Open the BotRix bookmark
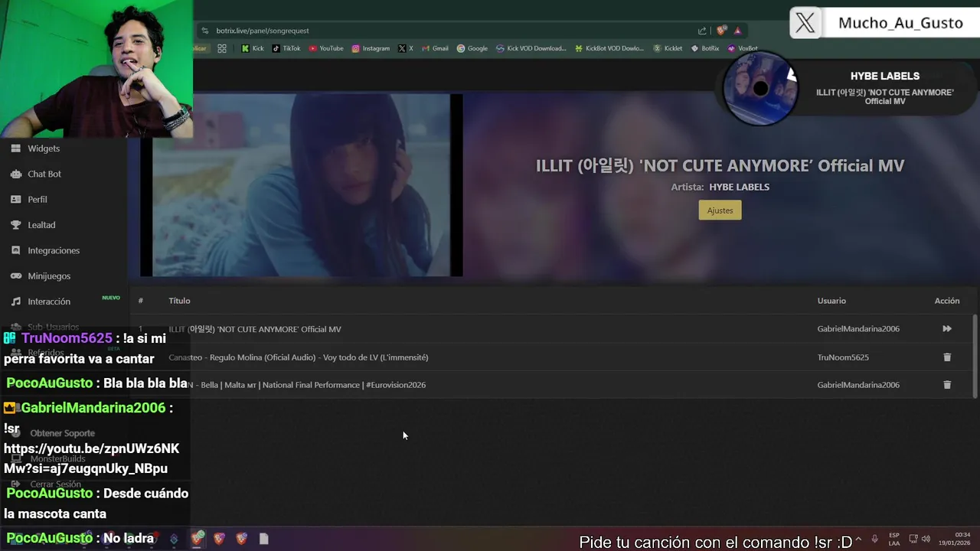 705,48
